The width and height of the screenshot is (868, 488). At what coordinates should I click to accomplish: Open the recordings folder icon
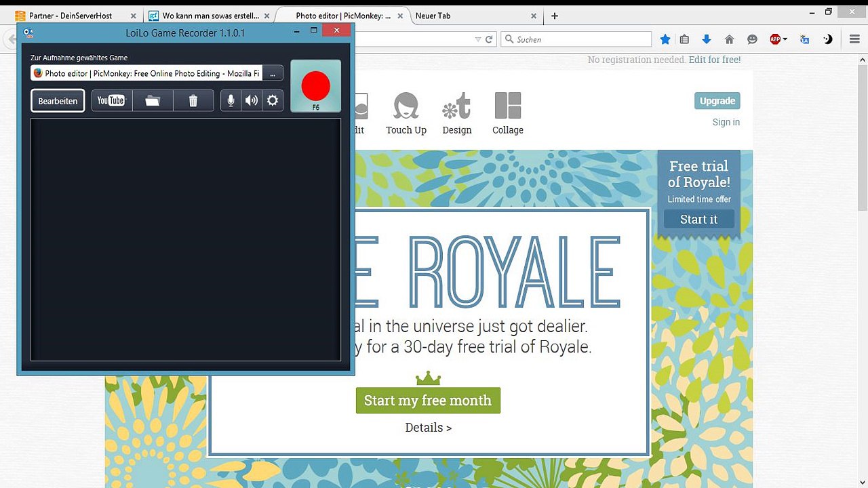pos(153,100)
